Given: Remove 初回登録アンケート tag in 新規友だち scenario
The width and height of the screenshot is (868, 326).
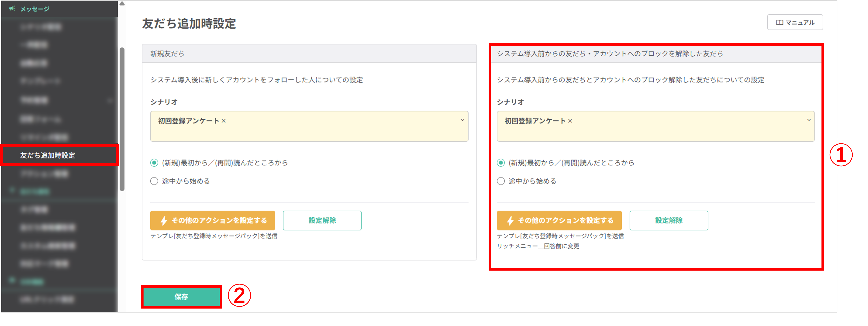Looking at the screenshot, I should pyautogui.click(x=224, y=121).
